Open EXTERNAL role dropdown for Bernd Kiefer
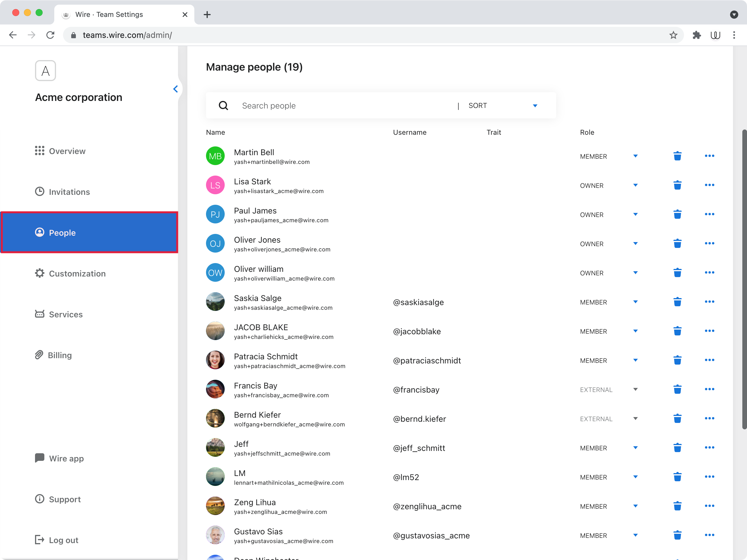Viewport: 747px width, 560px height. [x=635, y=418]
